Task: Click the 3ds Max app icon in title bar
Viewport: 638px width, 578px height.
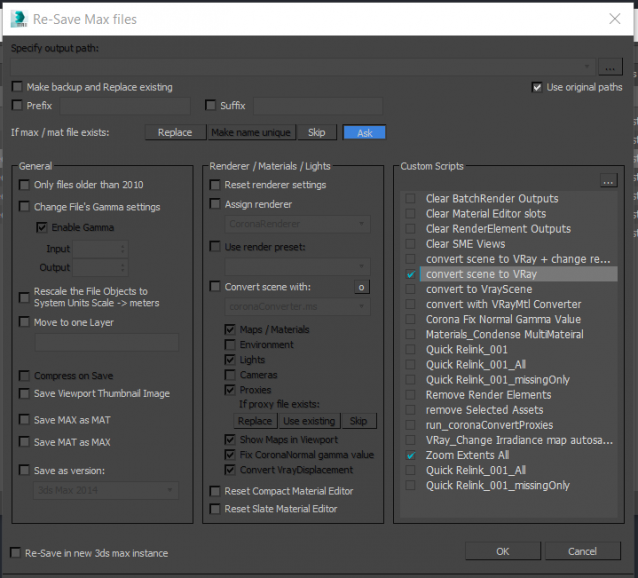Action: pos(19,19)
